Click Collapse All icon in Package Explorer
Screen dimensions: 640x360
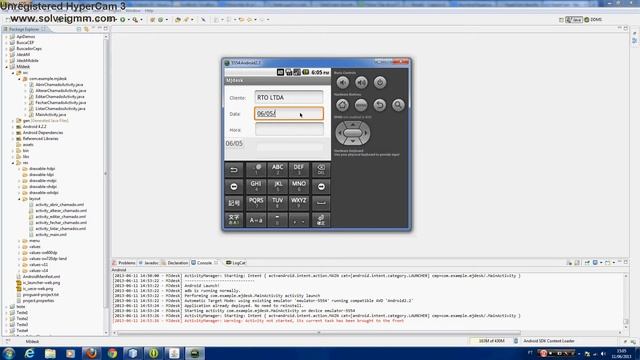pyautogui.click(x=79, y=29)
